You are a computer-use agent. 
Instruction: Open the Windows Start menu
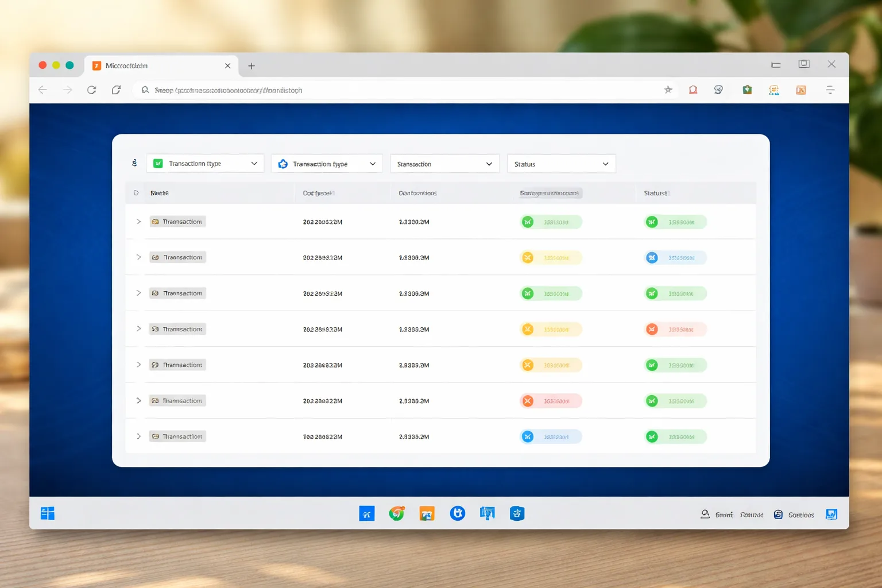(48, 513)
